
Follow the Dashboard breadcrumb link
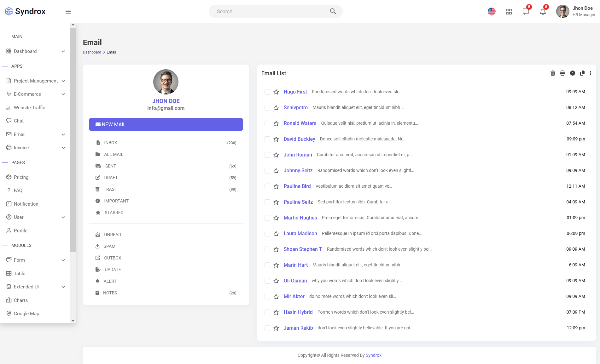(92, 52)
